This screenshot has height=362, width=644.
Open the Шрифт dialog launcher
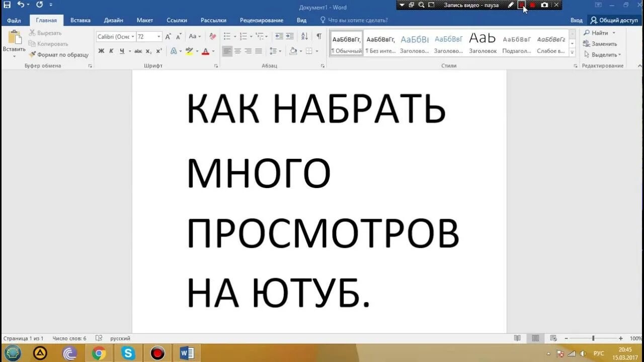point(216,66)
